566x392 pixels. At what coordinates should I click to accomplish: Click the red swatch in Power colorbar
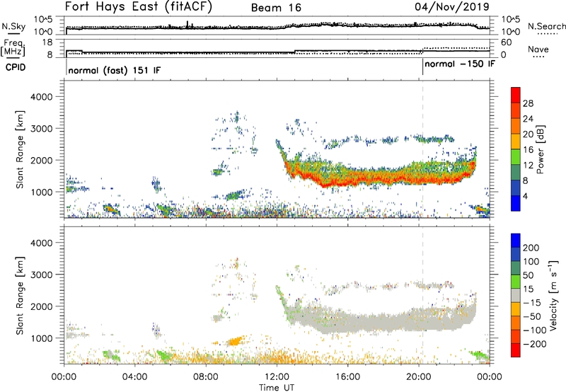[x=516, y=96]
